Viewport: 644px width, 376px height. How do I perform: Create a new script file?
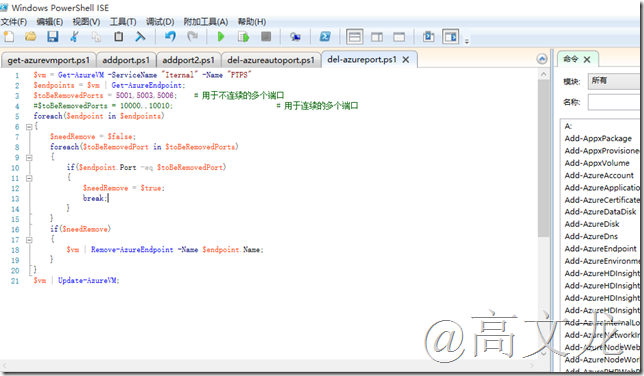9,37
